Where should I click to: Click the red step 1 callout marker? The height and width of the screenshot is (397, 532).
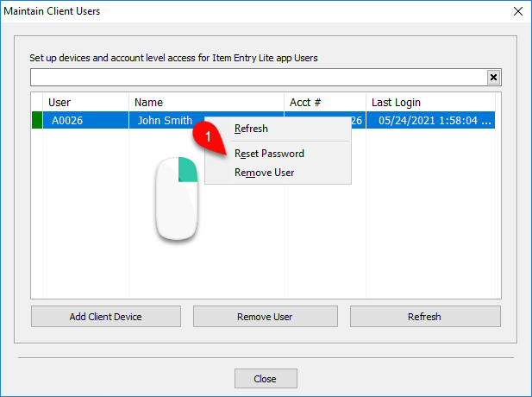(x=208, y=137)
